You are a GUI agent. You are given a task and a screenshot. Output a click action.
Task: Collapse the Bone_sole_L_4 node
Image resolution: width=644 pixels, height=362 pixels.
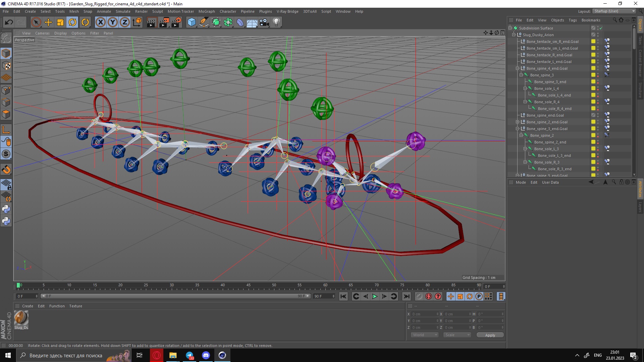(x=525, y=88)
